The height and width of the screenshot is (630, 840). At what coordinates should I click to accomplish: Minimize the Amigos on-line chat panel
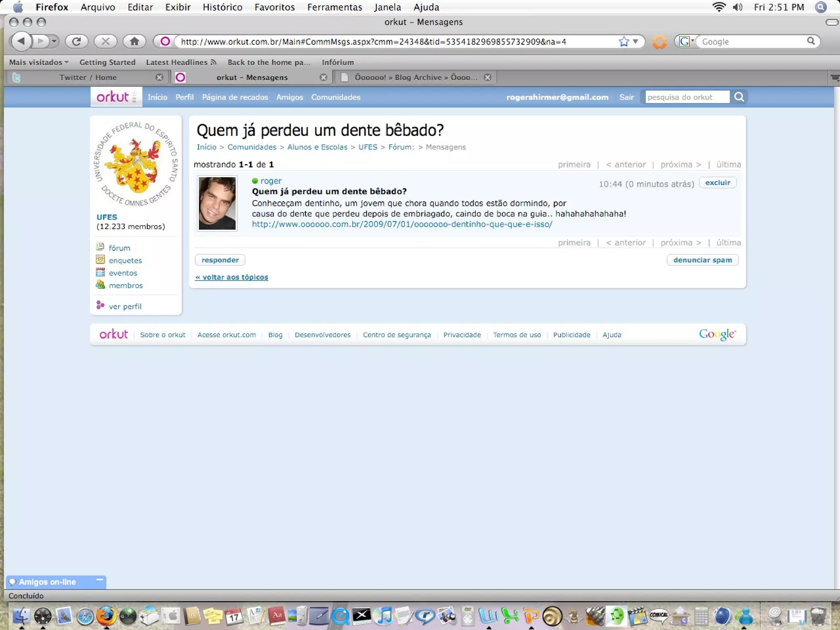click(x=99, y=580)
